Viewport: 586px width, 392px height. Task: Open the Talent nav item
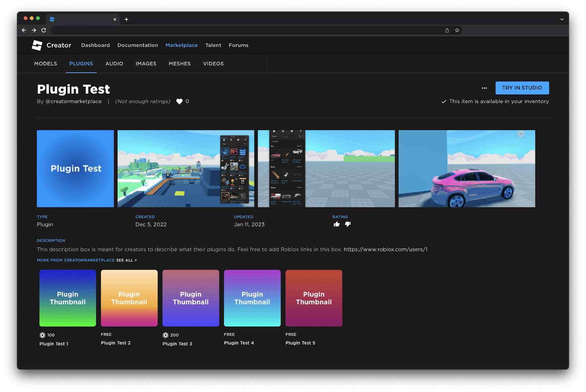(x=213, y=45)
